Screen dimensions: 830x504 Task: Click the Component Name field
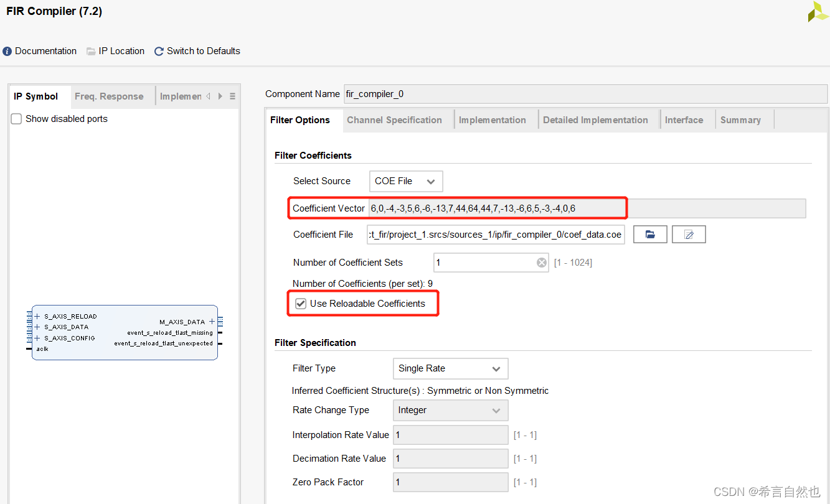585,94
